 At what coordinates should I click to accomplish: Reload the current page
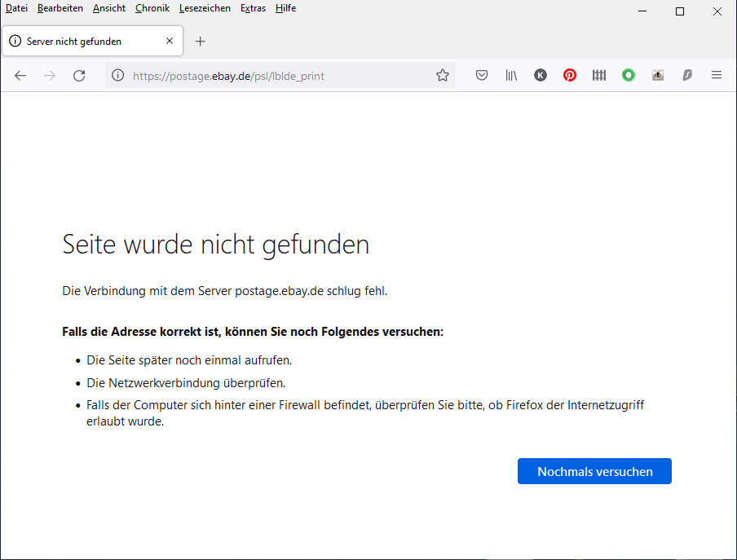[79, 76]
